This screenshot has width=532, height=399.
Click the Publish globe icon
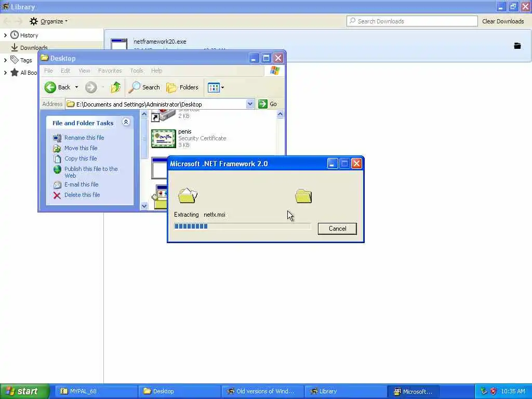click(57, 169)
